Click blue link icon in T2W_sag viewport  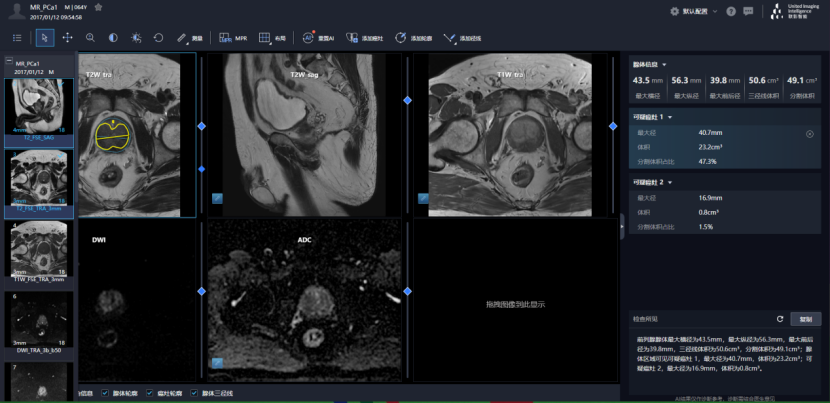pos(217,199)
